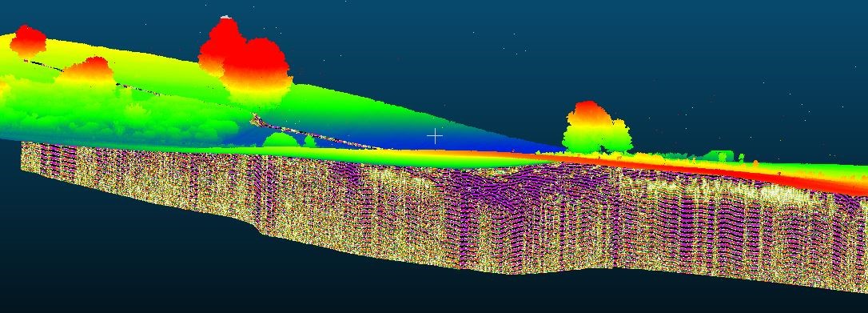Click the white point atop the tallest tree

point(225,17)
